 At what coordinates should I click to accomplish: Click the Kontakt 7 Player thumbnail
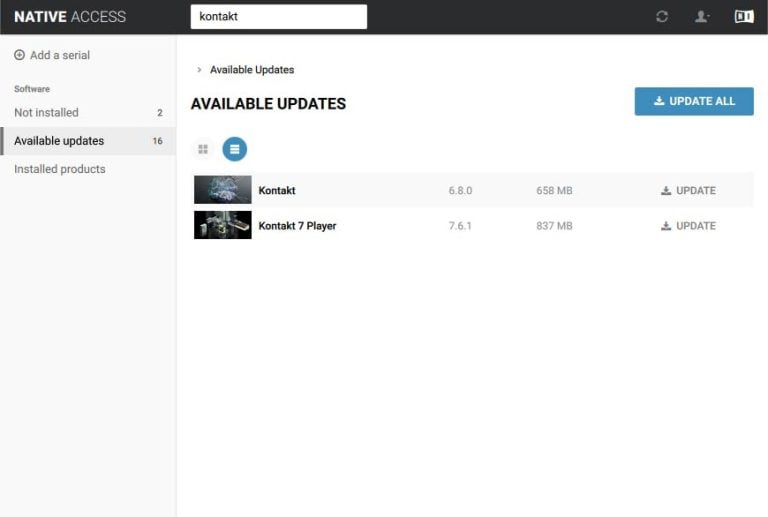tap(222, 225)
